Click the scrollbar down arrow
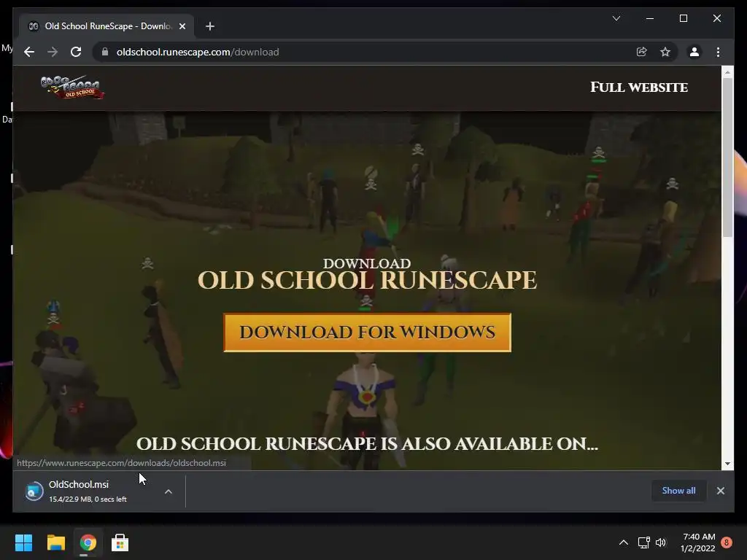 point(727,463)
